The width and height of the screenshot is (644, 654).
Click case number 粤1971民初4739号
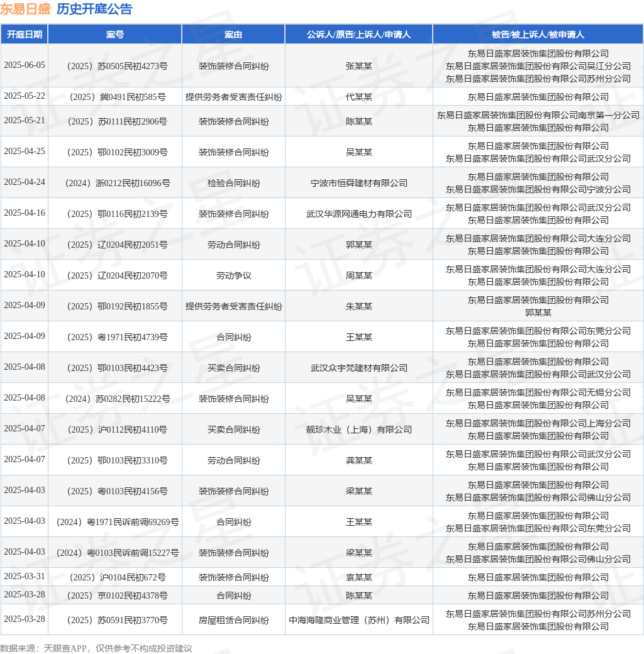[x=117, y=338]
